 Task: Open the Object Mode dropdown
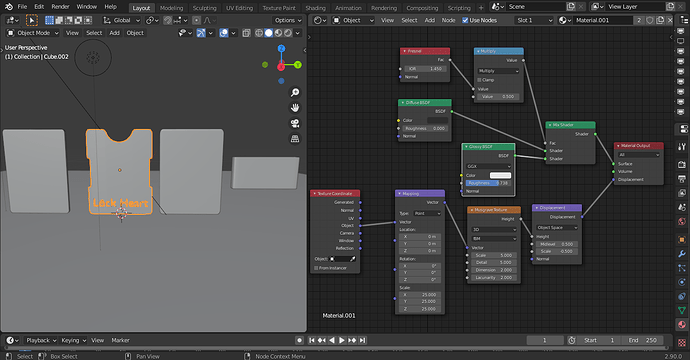point(33,33)
